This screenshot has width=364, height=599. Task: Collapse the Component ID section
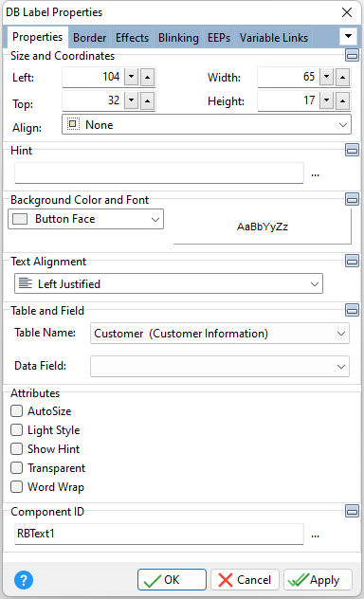click(352, 511)
